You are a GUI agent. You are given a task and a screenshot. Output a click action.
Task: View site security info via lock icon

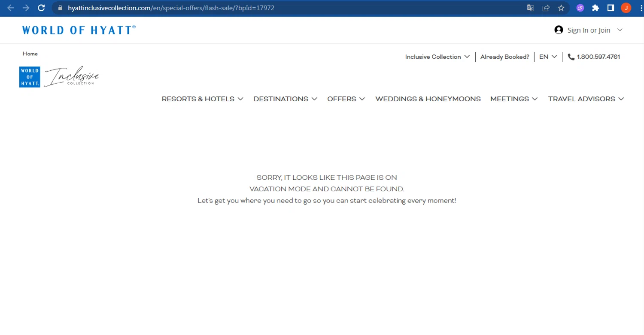pyautogui.click(x=60, y=8)
